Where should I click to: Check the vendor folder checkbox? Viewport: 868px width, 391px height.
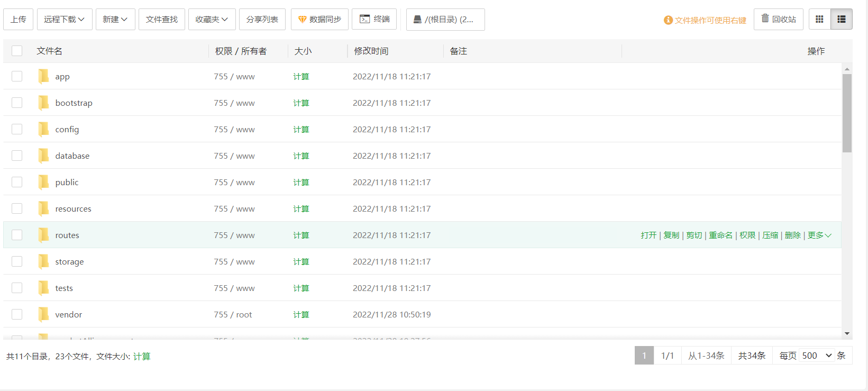(x=17, y=314)
